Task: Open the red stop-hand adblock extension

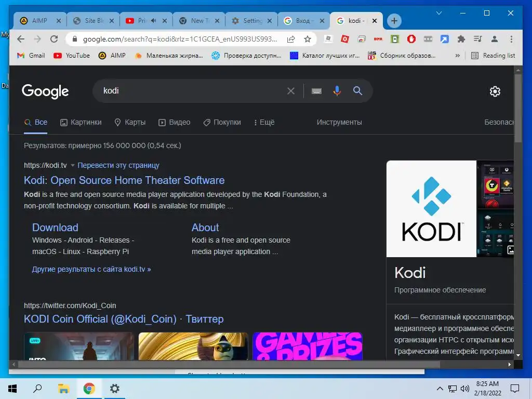Action: point(411,39)
